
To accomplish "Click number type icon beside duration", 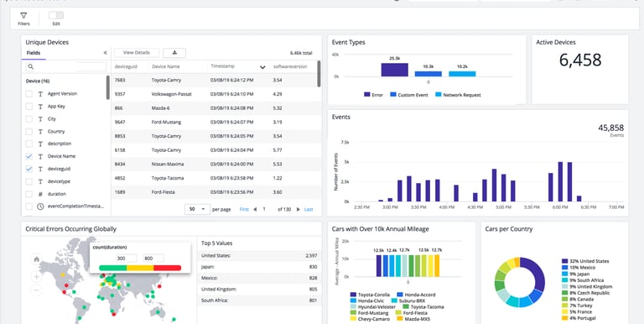I will (x=40, y=194).
